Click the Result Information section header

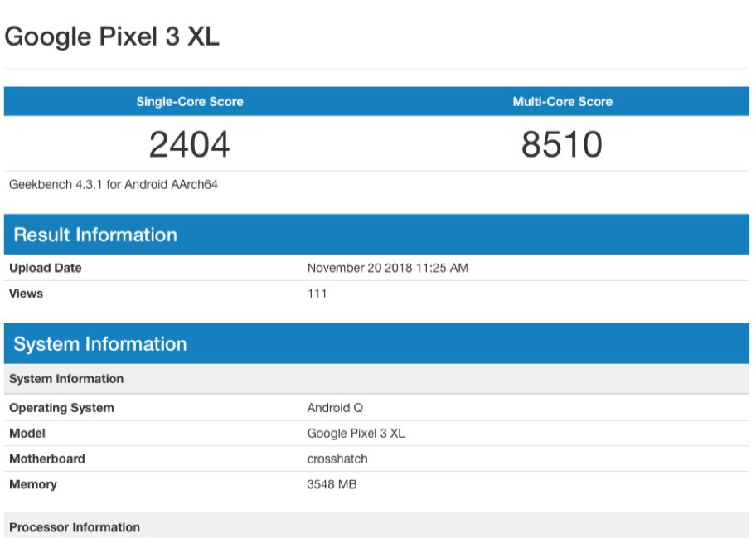tap(95, 235)
